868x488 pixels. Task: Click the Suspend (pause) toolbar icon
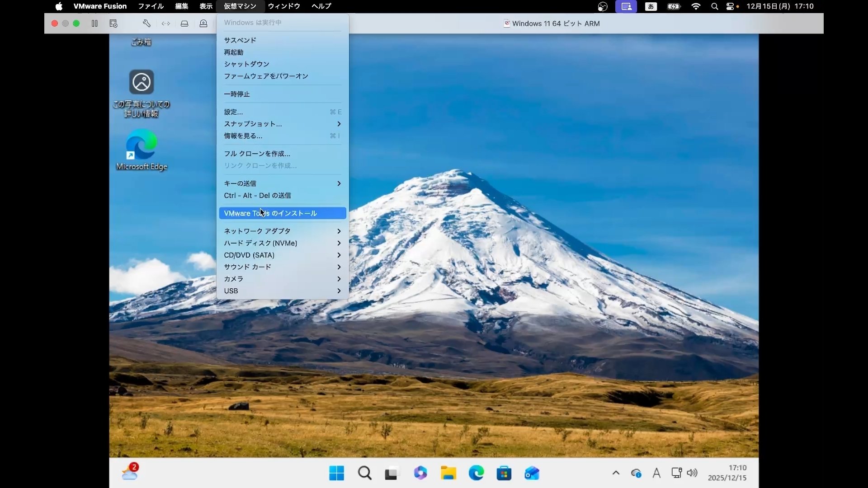point(95,23)
